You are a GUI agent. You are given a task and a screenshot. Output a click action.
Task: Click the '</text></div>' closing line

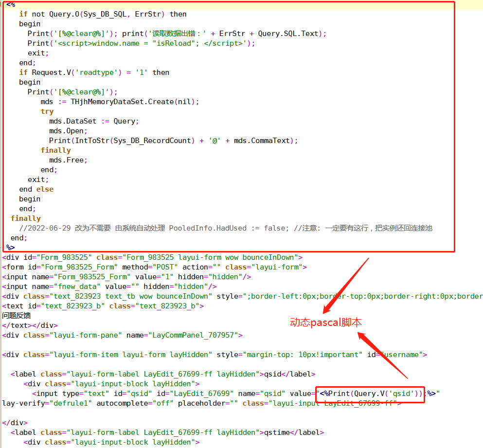[x=30, y=325]
